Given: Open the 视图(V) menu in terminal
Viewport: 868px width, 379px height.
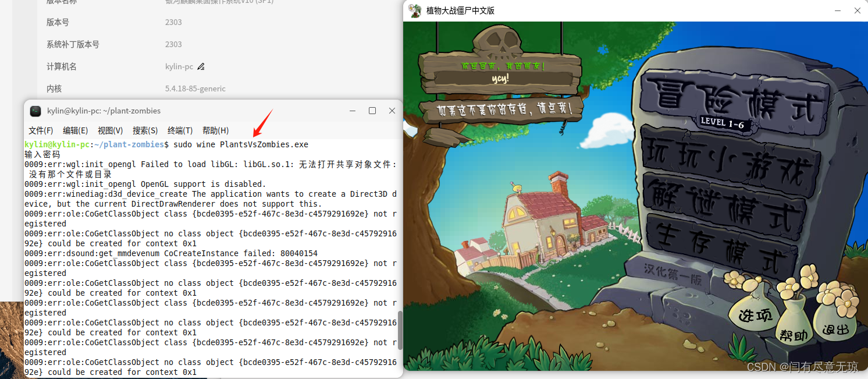Looking at the screenshot, I should point(111,130).
